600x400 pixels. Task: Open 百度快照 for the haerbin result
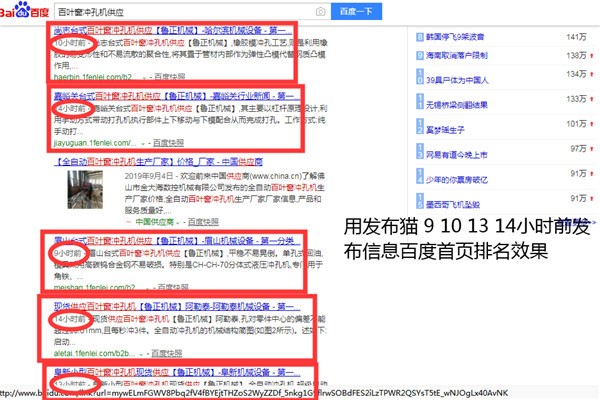pyautogui.click(x=170, y=77)
